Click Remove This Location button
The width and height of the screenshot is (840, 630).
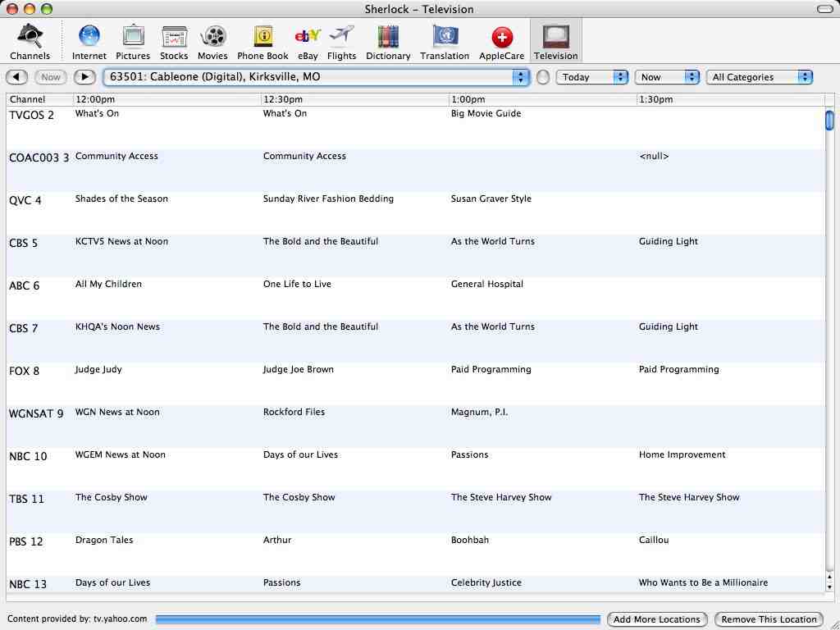(x=769, y=619)
